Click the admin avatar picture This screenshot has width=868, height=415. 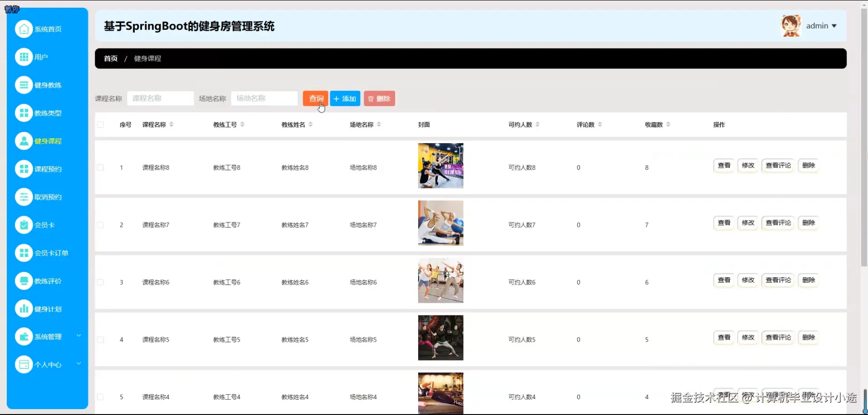(791, 26)
